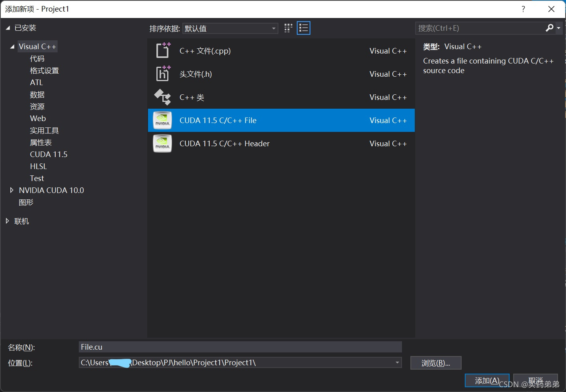Switch to medium icons grid view

pyautogui.click(x=288, y=28)
